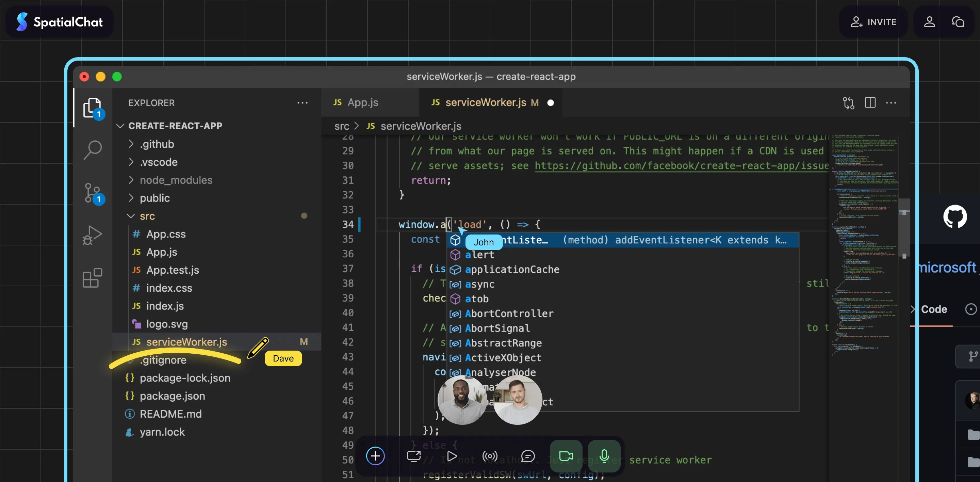980x482 pixels.
Task: Select alert from the autocomplete list
Action: [x=480, y=255]
